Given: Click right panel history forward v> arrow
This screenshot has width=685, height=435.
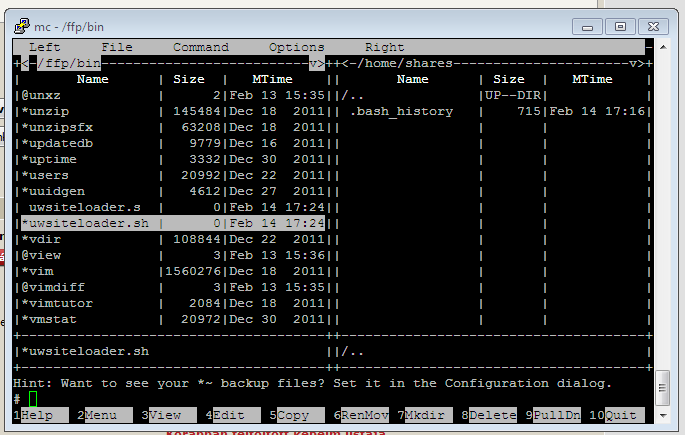Looking at the screenshot, I should click(637, 63).
